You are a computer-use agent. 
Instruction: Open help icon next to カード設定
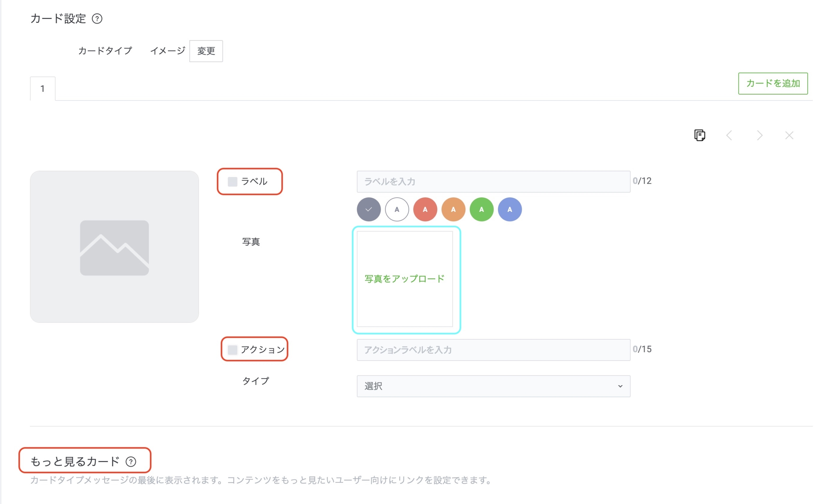tap(97, 19)
